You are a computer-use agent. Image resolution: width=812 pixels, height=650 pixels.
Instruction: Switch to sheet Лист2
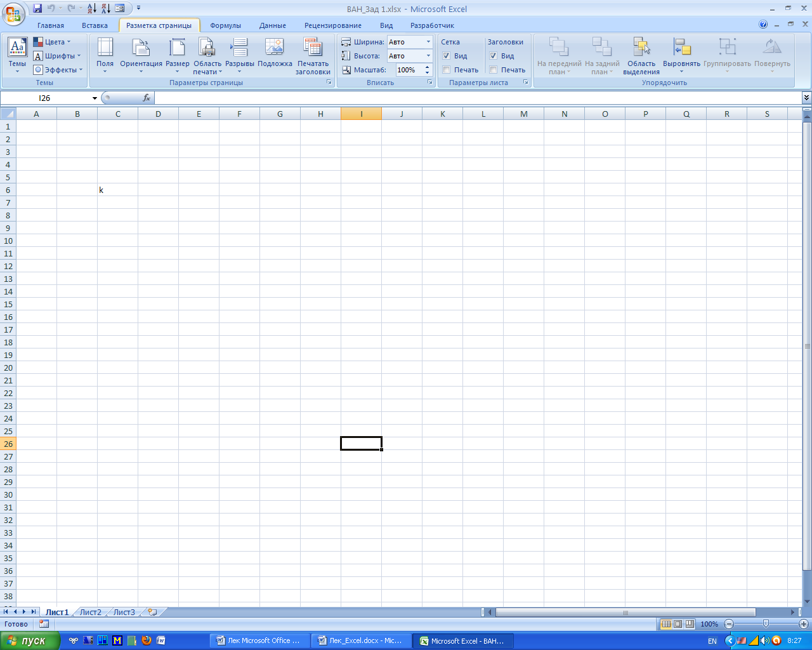click(x=90, y=612)
